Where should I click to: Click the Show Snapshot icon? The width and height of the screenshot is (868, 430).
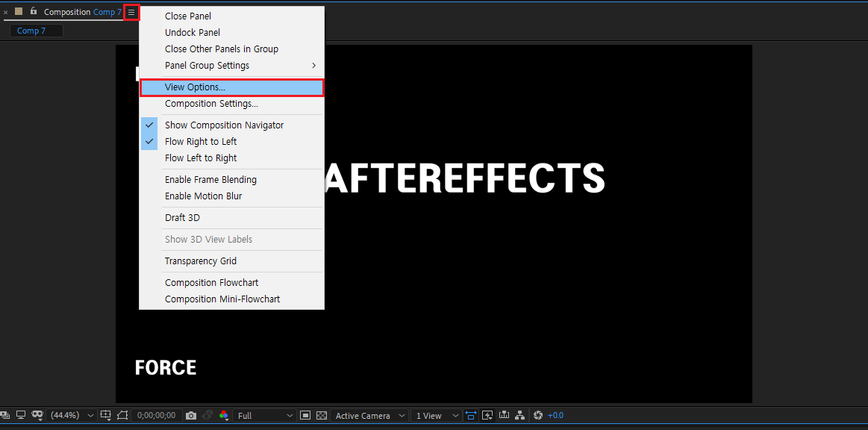(207, 415)
